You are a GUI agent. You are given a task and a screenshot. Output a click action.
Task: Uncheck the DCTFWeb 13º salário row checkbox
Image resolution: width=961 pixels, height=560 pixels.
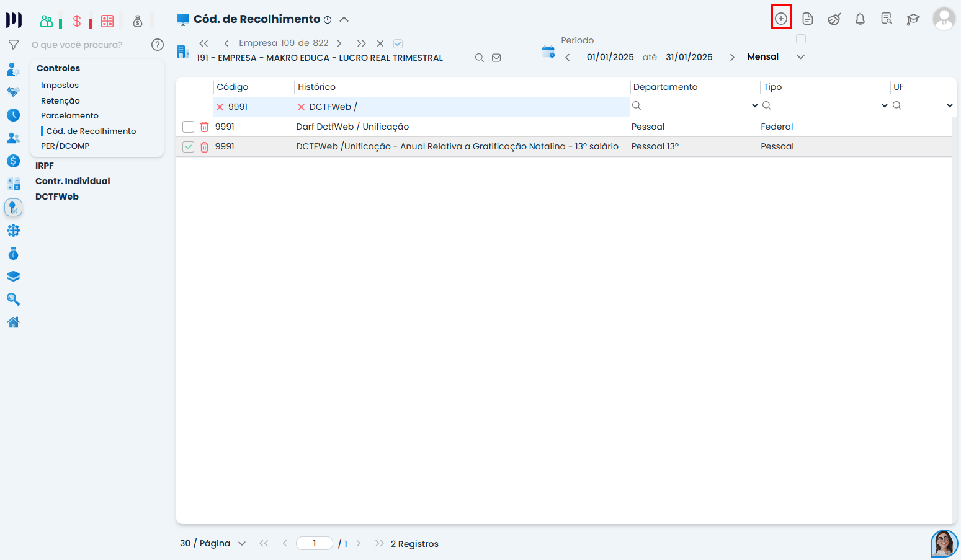tap(189, 147)
